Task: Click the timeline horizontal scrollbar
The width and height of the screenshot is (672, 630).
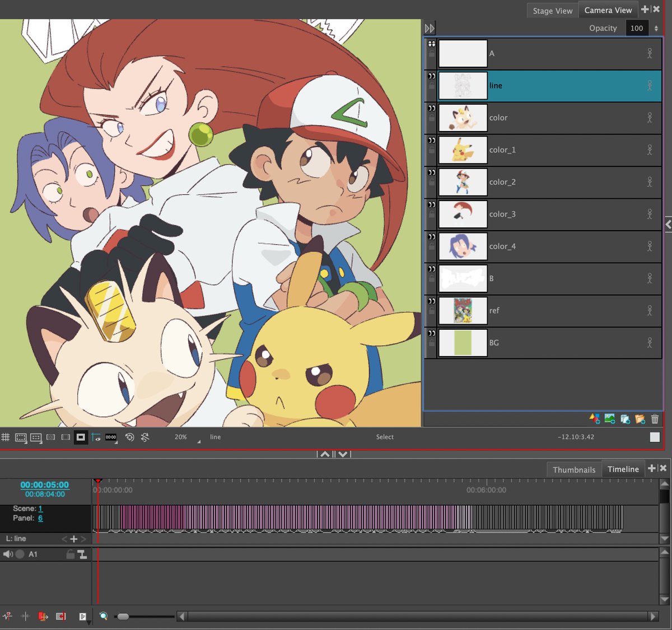Action: [x=418, y=617]
